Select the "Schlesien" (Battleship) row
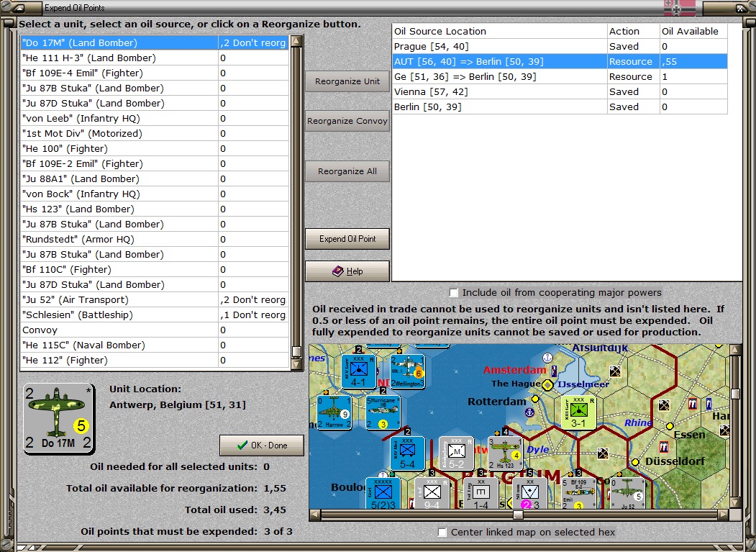This screenshot has width=756, height=552. tap(155, 315)
